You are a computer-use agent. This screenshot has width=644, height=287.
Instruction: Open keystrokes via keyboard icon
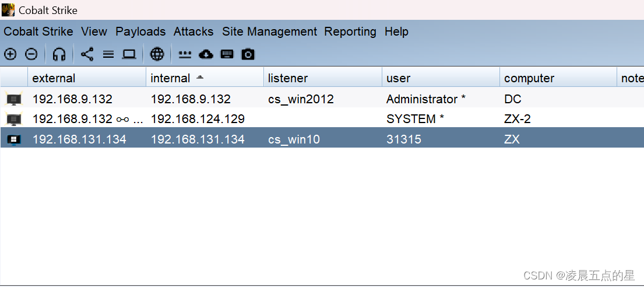(x=227, y=54)
